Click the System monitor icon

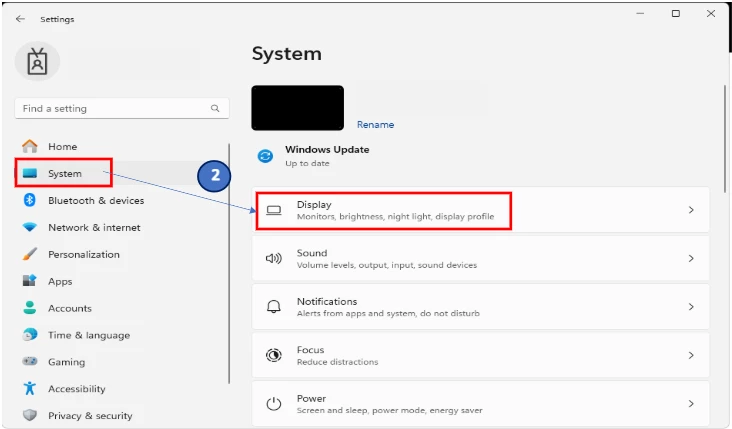coord(30,173)
